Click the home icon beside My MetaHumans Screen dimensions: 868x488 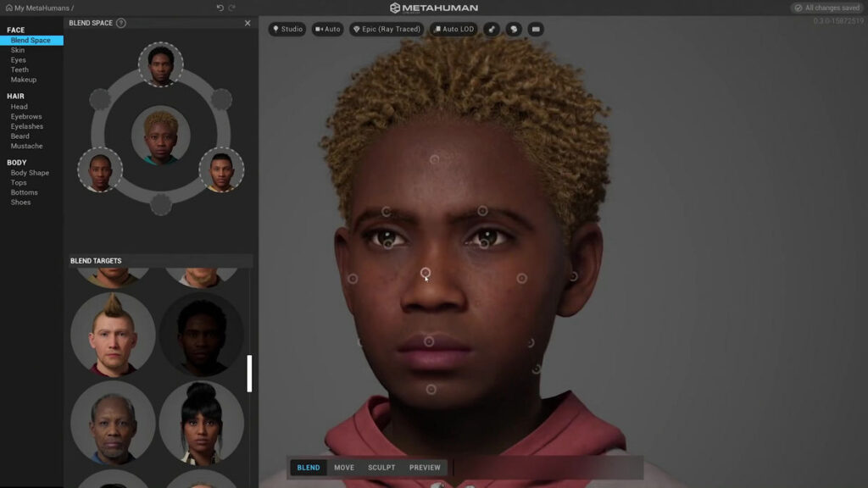coord(9,7)
